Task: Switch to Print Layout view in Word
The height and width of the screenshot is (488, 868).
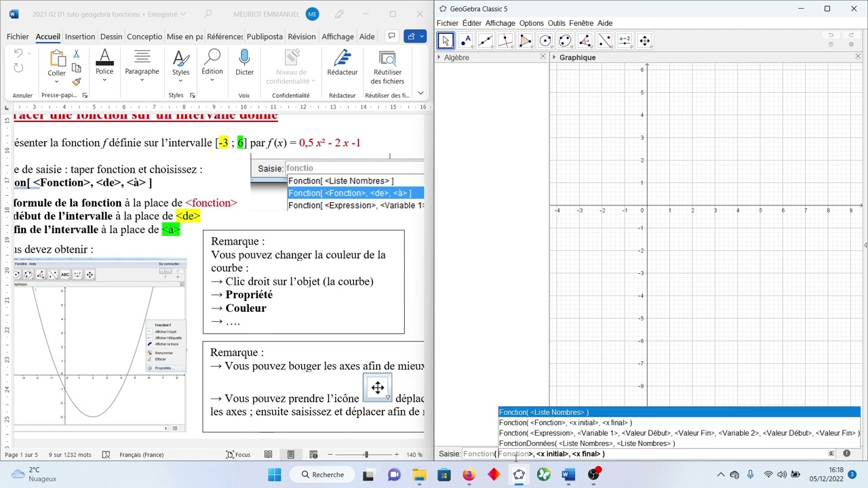Action: (291, 455)
